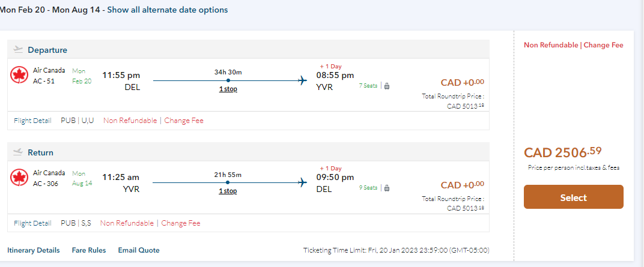644x267 pixels.
Task: Click baggage icon beside 9 Seats
Action: pos(386,188)
